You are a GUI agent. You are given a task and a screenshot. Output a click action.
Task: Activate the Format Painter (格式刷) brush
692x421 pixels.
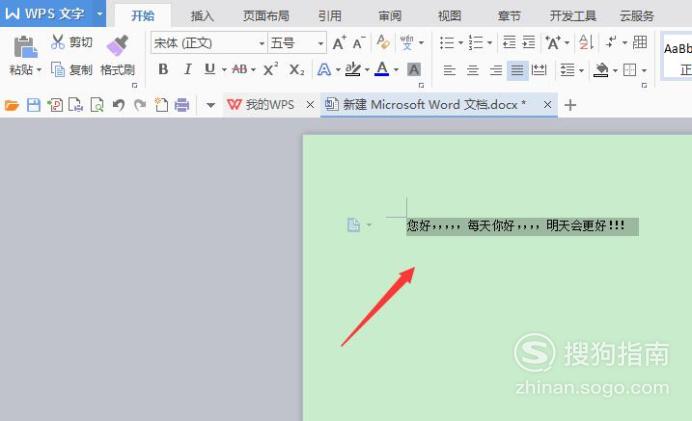[x=117, y=55]
